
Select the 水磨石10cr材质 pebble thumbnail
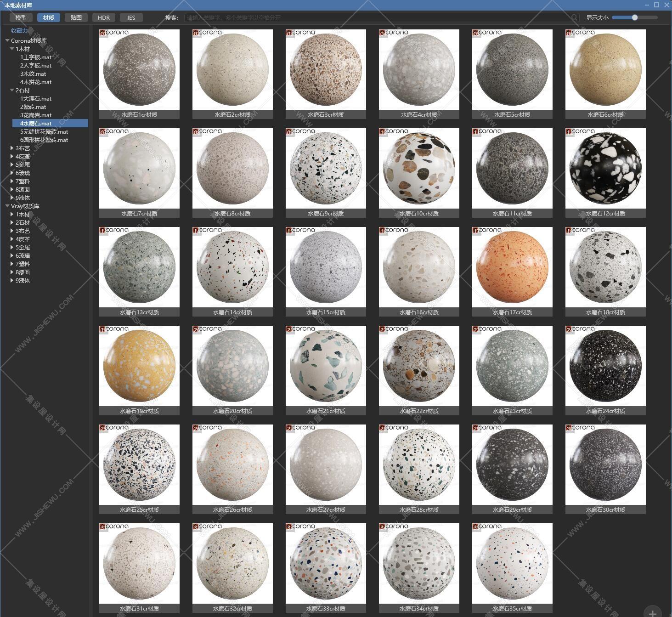point(419,169)
